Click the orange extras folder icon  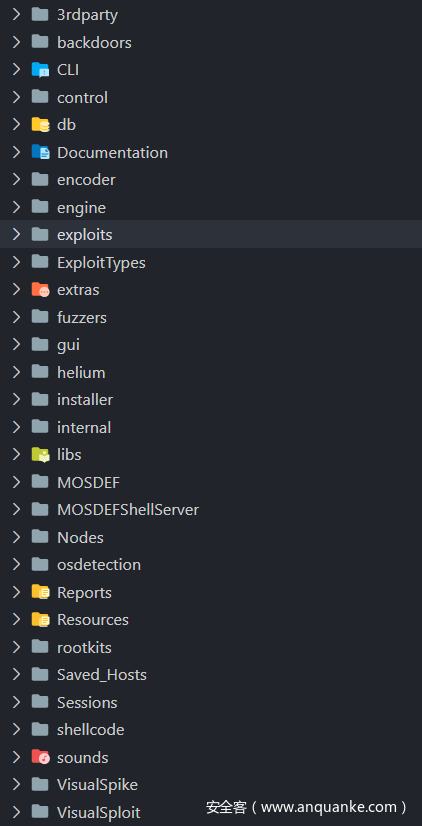[x=40, y=289]
